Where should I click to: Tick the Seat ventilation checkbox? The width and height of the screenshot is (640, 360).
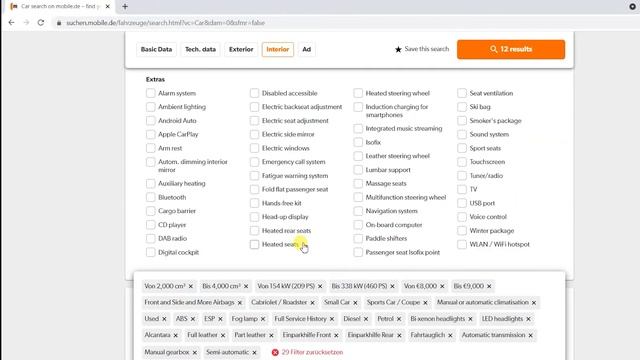(x=462, y=93)
